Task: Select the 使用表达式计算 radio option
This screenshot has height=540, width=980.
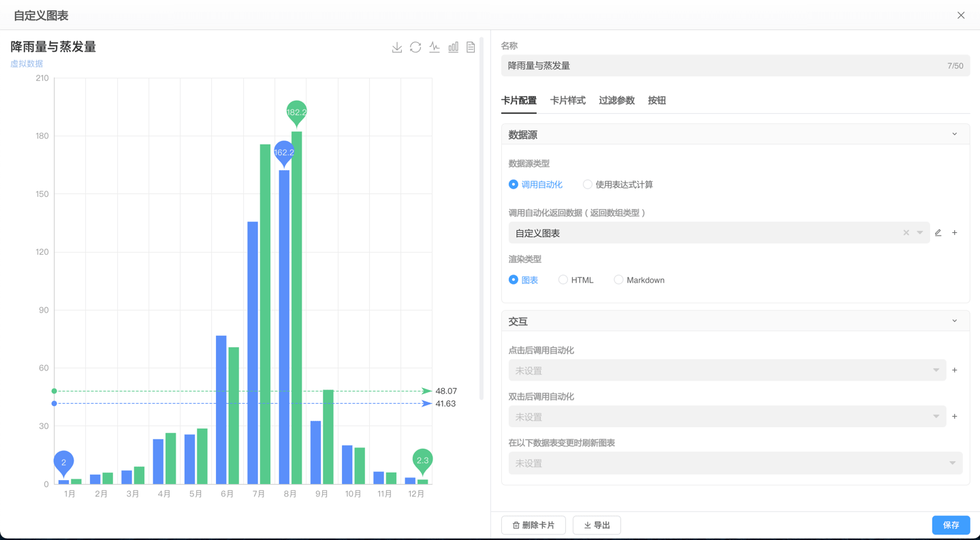Action: (588, 185)
